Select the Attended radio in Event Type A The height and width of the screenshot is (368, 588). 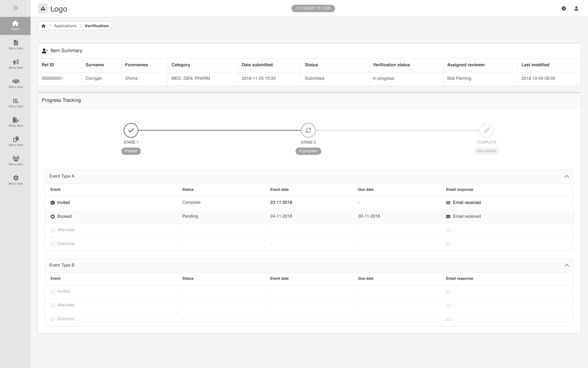(x=53, y=230)
